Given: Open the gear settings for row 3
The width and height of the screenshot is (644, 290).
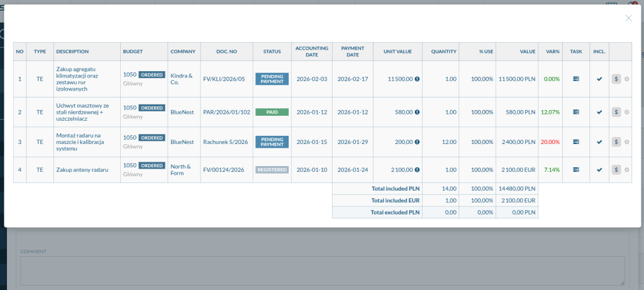Looking at the screenshot, I should 626,142.
